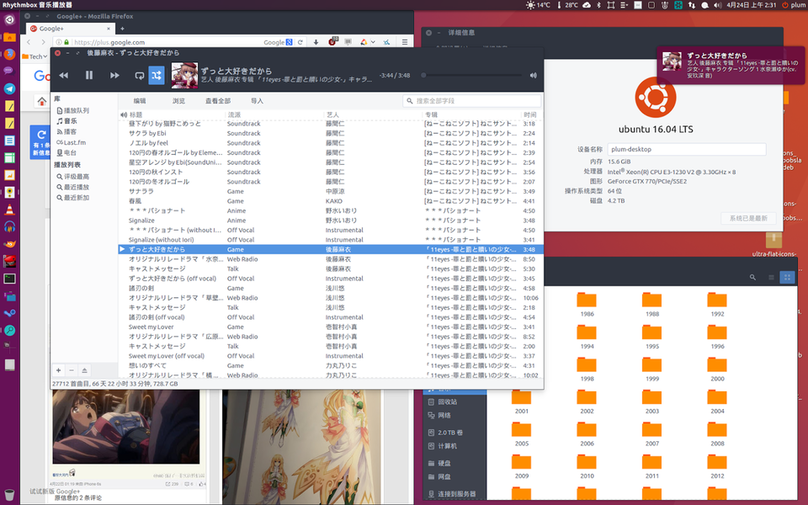Click the eject button below the sidebar
This screenshot has width=808, height=505.
85,370
